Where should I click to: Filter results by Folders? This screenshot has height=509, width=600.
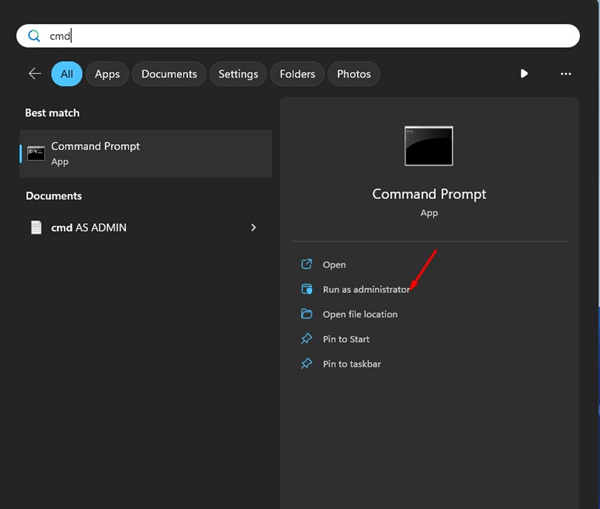click(297, 74)
